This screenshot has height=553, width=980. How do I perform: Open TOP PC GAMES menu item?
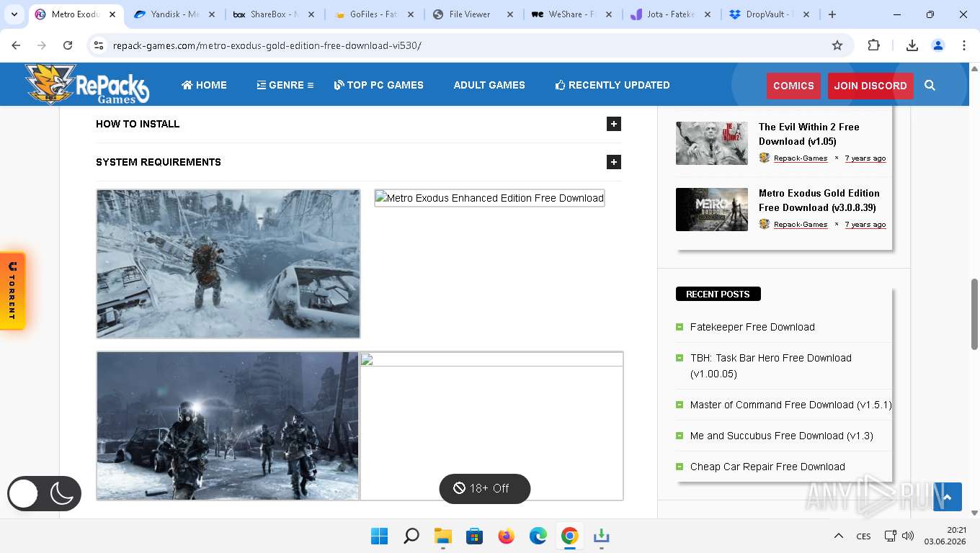click(378, 85)
